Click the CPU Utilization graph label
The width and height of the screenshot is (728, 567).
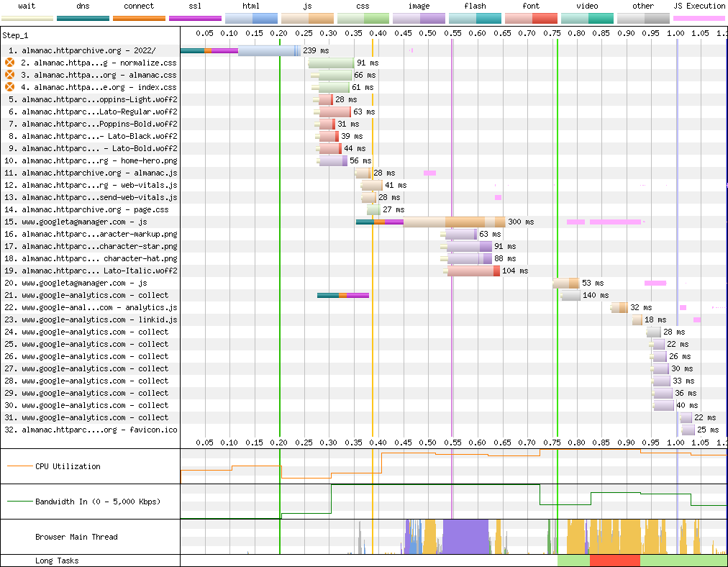click(x=69, y=466)
